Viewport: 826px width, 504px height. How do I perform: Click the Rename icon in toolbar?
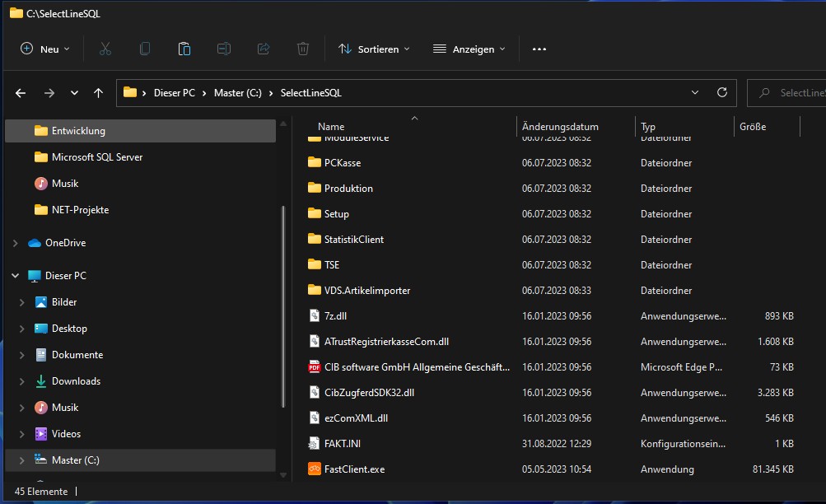[x=224, y=49]
